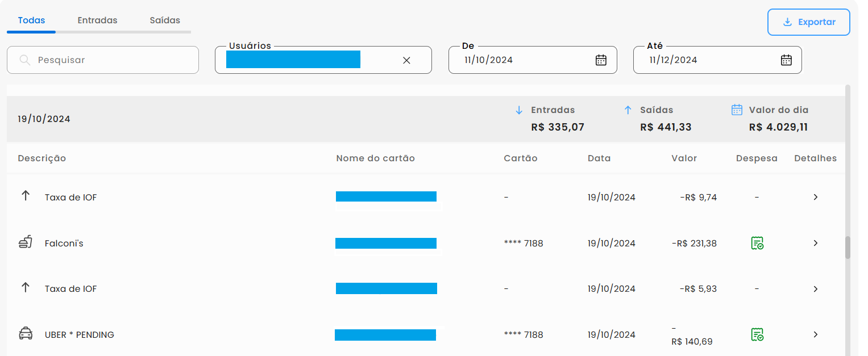Select the Todas tab
868x356 pixels.
31,20
